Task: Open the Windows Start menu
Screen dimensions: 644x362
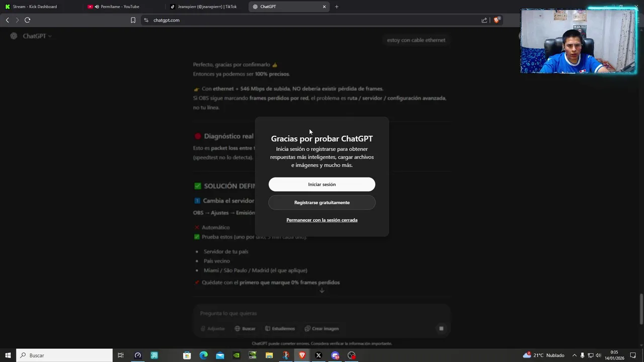Action: (8, 355)
